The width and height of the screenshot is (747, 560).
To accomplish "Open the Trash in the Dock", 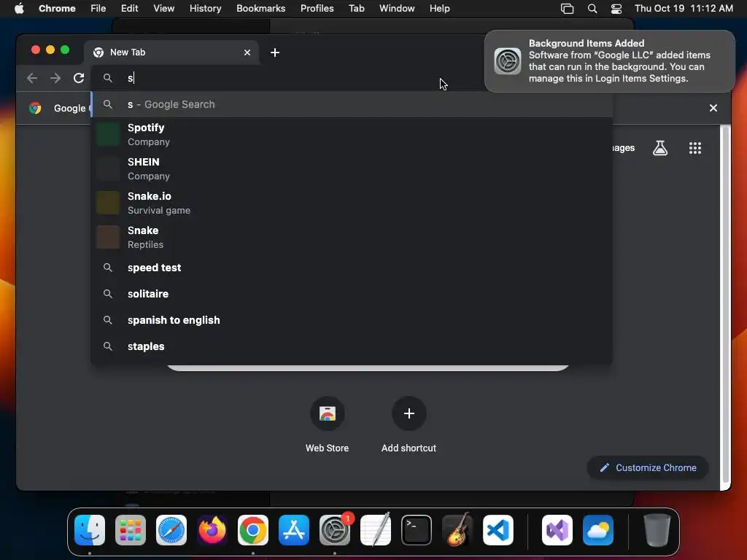I will tap(657, 530).
